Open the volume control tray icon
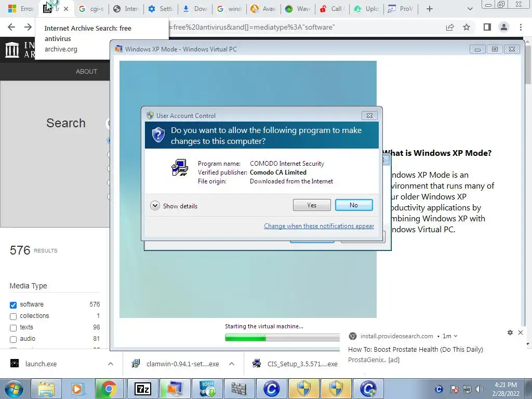This screenshot has height=399, width=532. (480, 389)
